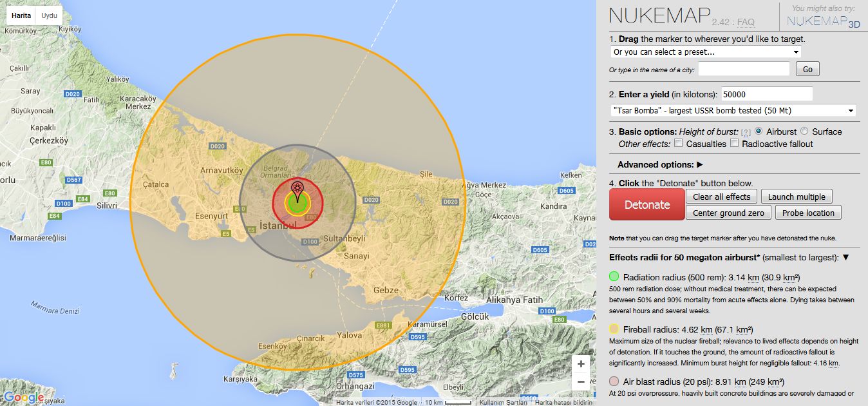Click the D567 road shield on map
This screenshot has height=406, width=868.
coord(74,180)
